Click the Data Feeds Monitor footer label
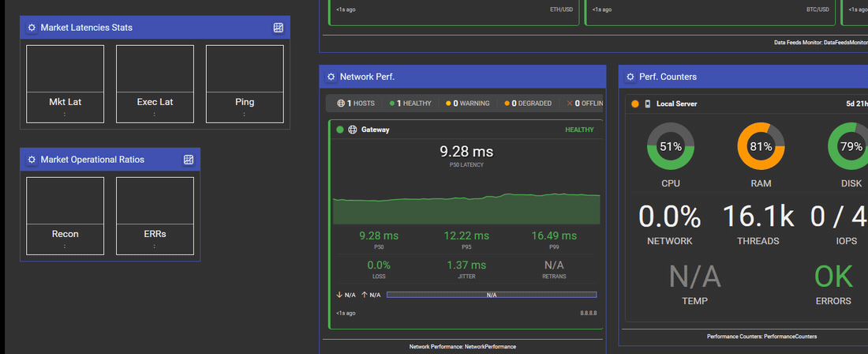 click(821, 42)
